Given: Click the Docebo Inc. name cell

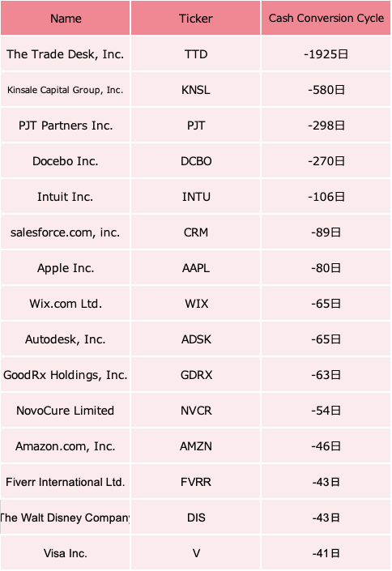Looking at the screenshot, I should (x=66, y=161).
